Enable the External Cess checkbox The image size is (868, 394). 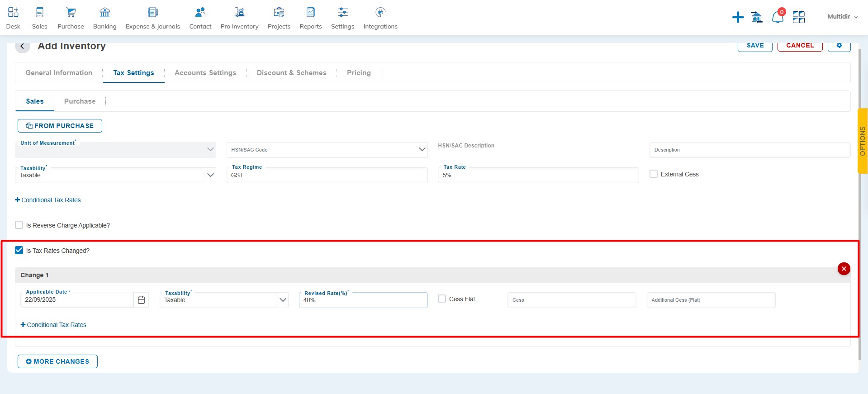[654, 174]
